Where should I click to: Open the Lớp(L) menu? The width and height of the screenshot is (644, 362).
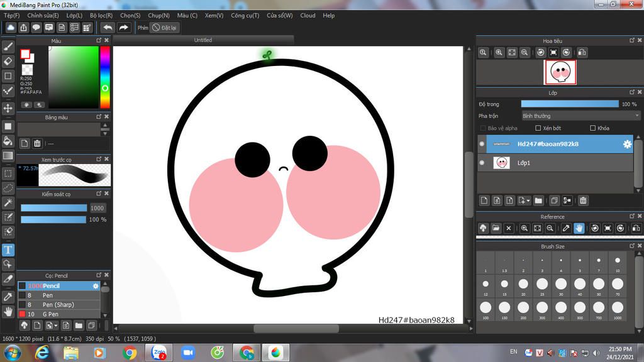[x=74, y=16]
